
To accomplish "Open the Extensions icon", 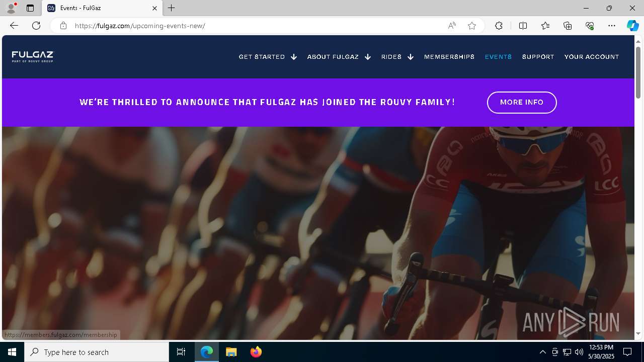I will [x=499, y=26].
